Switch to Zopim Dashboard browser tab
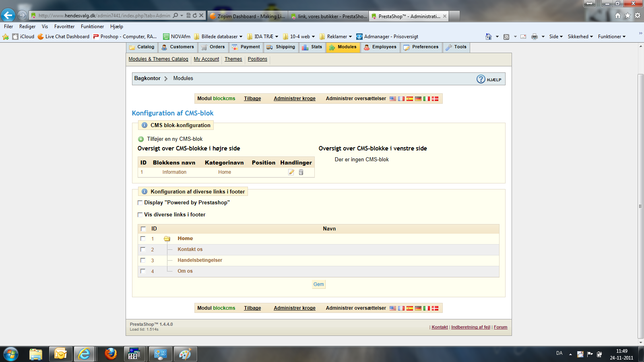Viewport: 644px width, 362px height. pos(248,16)
